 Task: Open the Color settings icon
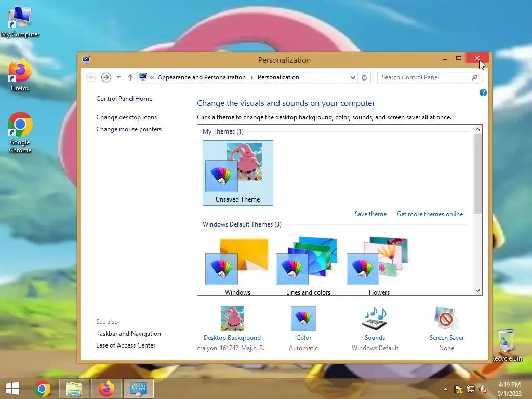coord(303,318)
